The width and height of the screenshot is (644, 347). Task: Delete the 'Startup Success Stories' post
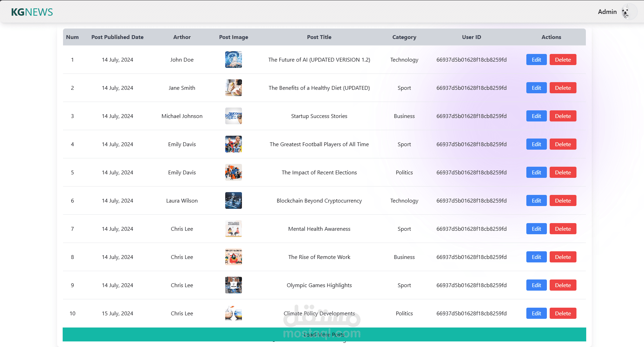[563, 116]
